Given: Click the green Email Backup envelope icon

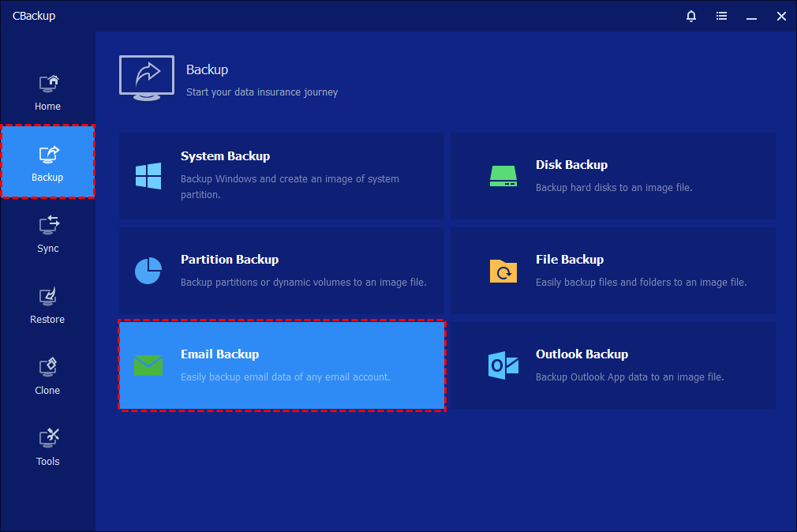Looking at the screenshot, I should [148, 365].
